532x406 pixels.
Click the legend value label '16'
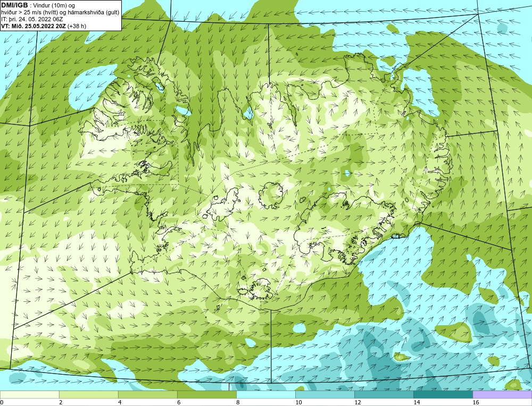[x=476, y=402]
